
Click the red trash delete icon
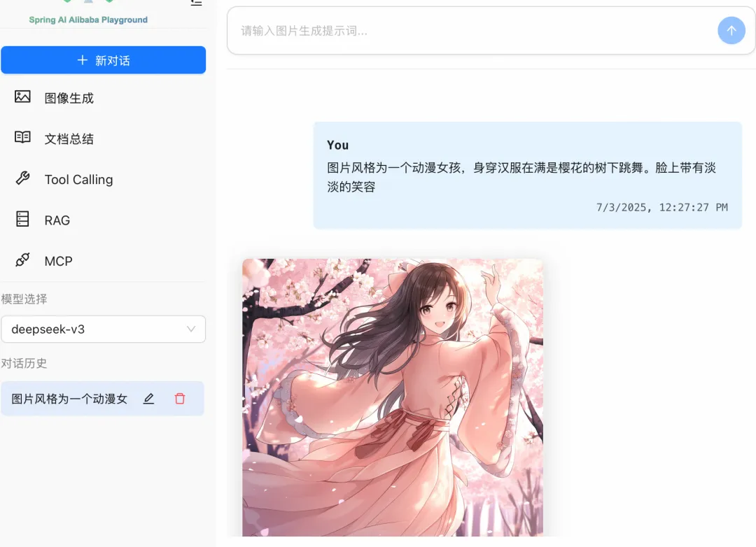tap(180, 399)
